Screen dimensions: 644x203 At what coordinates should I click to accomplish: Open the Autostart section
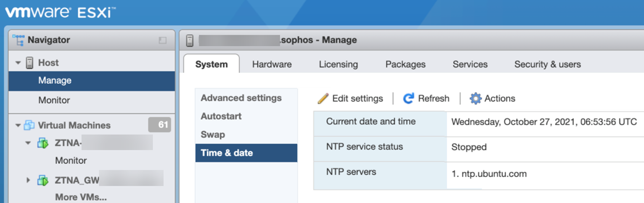coord(221,116)
